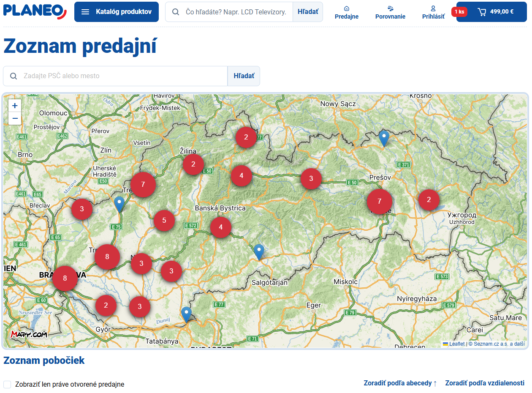The image size is (532, 393).
Task: Open the Leaflet attribution link
Action: click(x=456, y=344)
